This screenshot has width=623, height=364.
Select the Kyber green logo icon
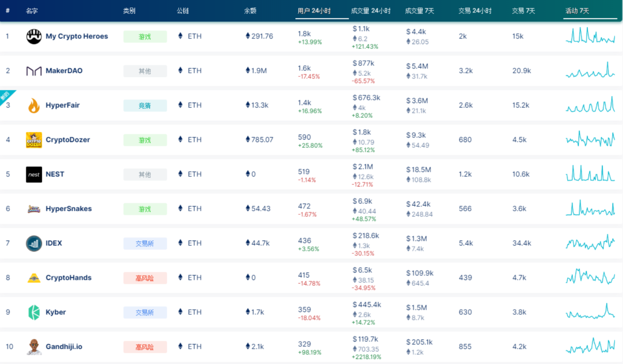click(x=34, y=312)
